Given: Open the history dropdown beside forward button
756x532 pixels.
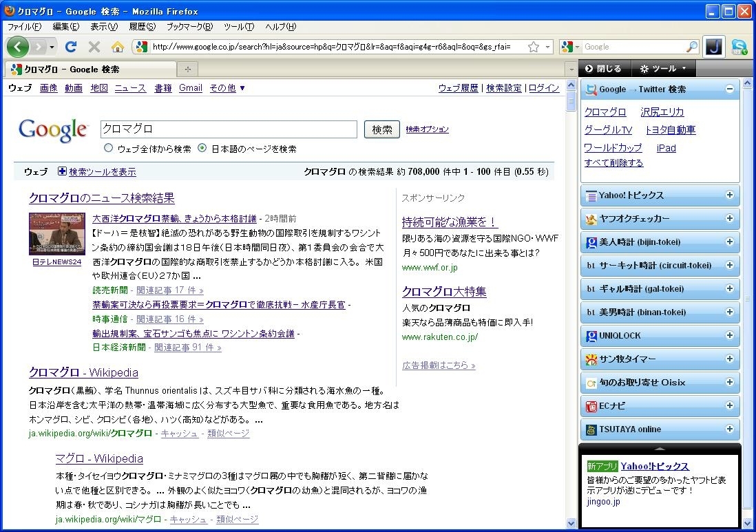Looking at the screenshot, I should pos(52,47).
